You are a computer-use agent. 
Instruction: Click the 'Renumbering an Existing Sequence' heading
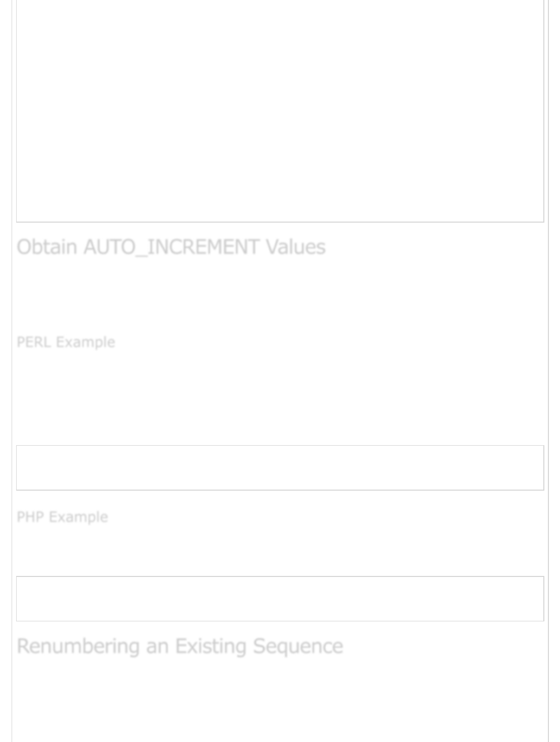click(180, 646)
